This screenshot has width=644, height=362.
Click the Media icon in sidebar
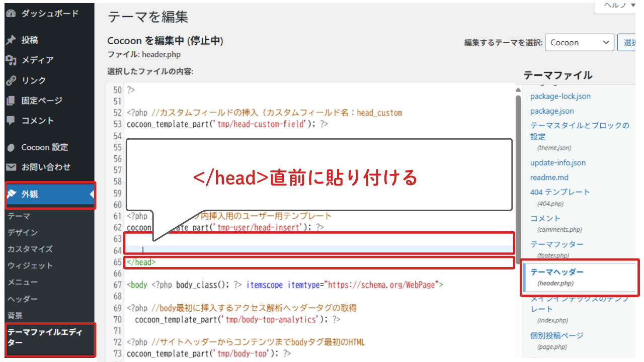tap(11, 60)
